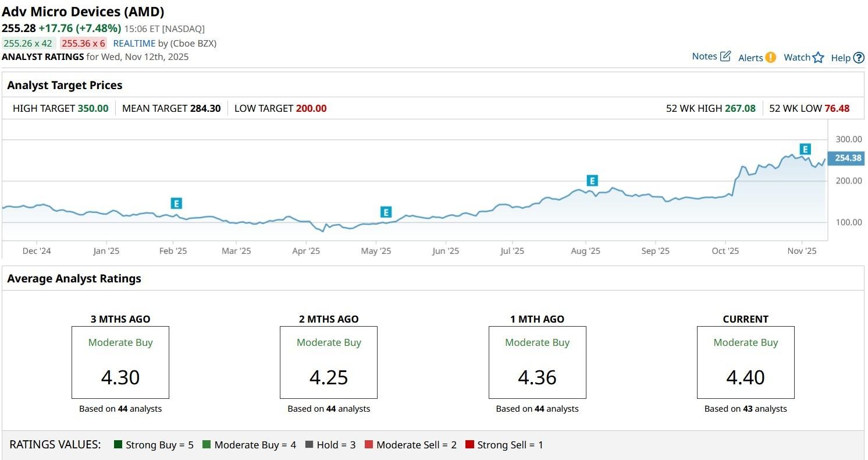This screenshot has width=868, height=460.
Task: Click the Strong Buy dark green swatch
Action: [118, 445]
